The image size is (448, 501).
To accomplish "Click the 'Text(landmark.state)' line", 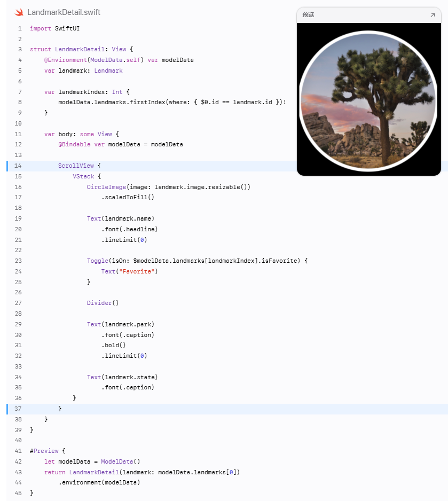I will tap(122, 377).
